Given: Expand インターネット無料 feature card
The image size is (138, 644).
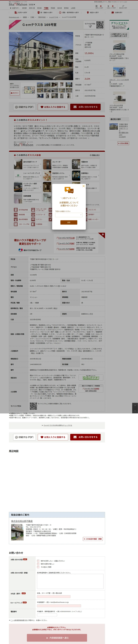Looking at the screenshot, I should click(x=28, y=187).
